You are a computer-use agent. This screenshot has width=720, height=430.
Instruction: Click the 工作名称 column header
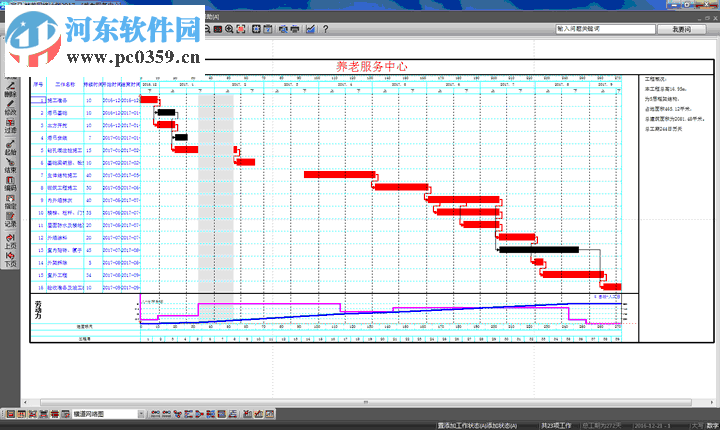pyautogui.click(x=65, y=85)
